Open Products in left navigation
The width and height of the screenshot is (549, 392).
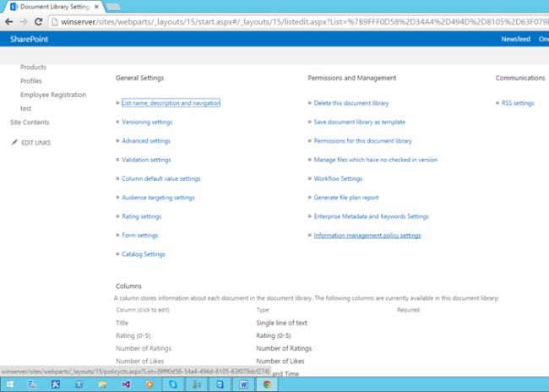[33, 67]
